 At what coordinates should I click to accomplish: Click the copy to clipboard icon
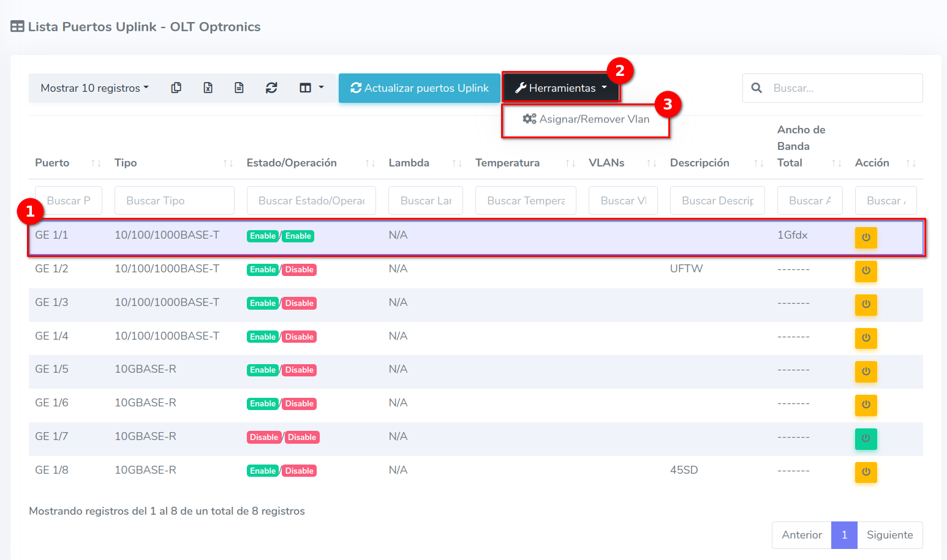176,88
